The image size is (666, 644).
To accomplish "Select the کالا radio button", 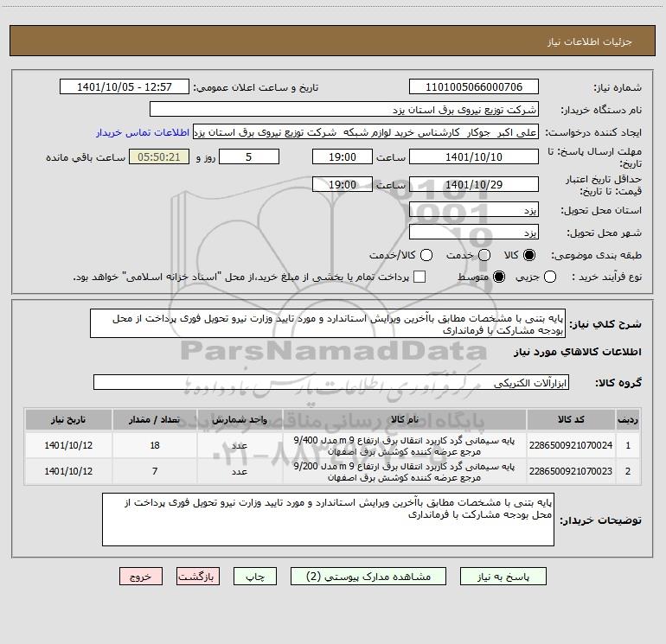I will [x=529, y=255].
